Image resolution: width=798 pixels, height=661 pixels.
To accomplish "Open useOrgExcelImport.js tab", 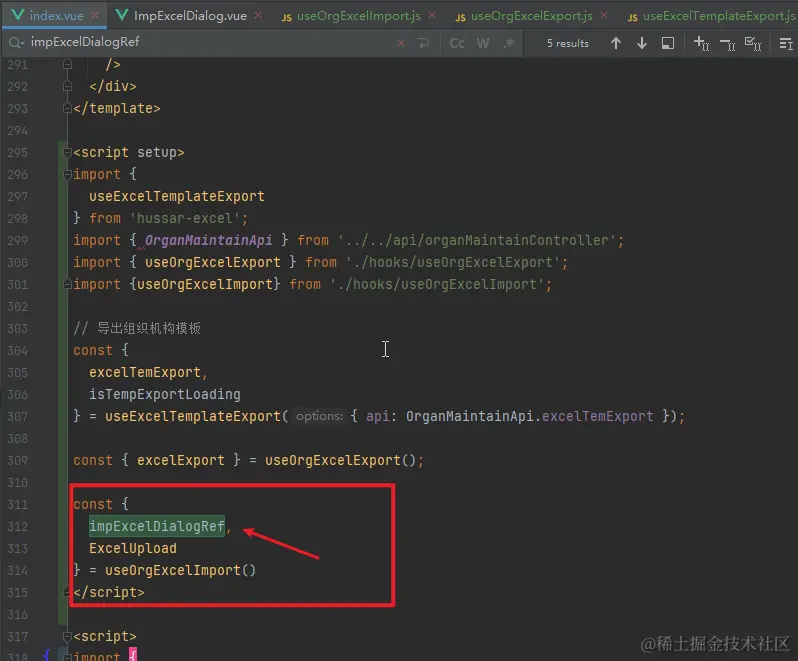I will click(x=358, y=16).
